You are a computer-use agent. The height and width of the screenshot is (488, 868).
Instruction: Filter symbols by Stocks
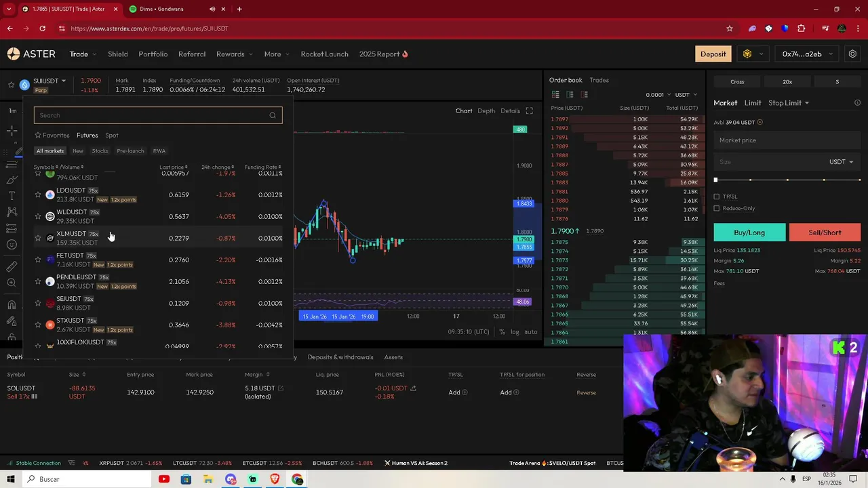(100, 151)
